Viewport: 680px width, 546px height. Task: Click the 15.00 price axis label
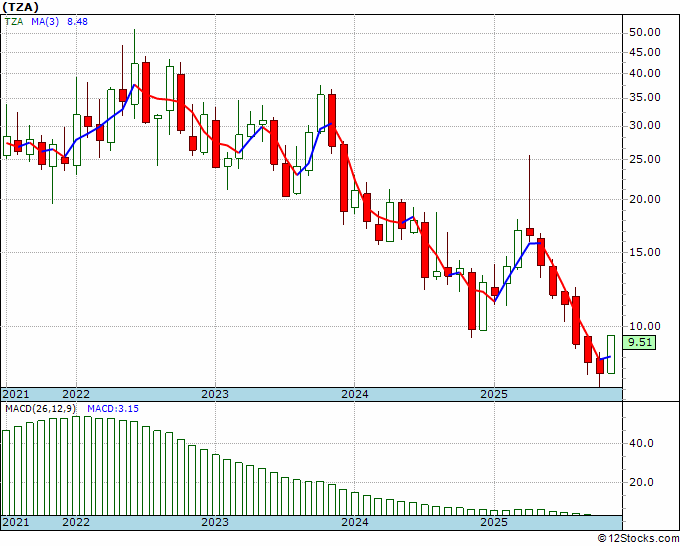(x=644, y=252)
